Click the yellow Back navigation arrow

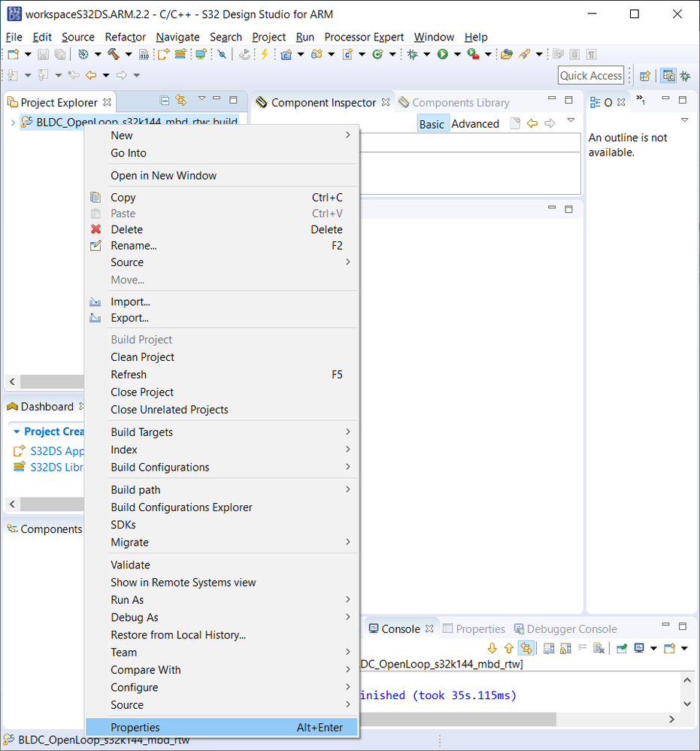pyautogui.click(x=90, y=75)
